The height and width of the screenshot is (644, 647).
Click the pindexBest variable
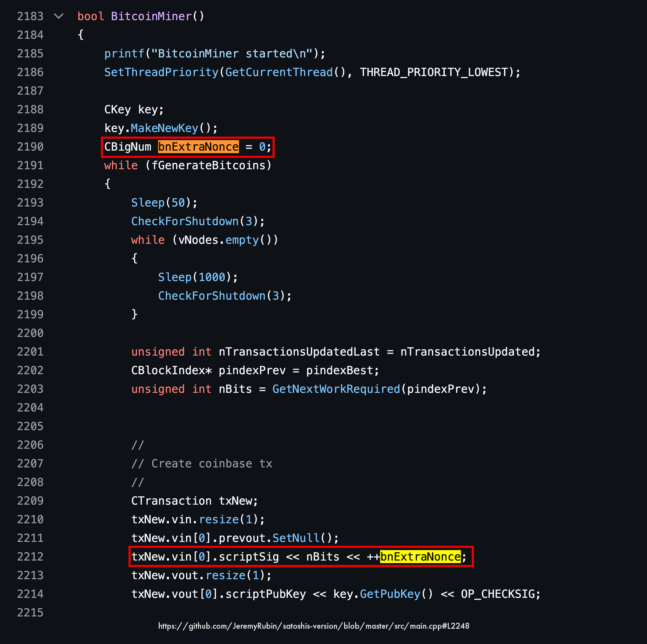pyautogui.click(x=339, y=371)
